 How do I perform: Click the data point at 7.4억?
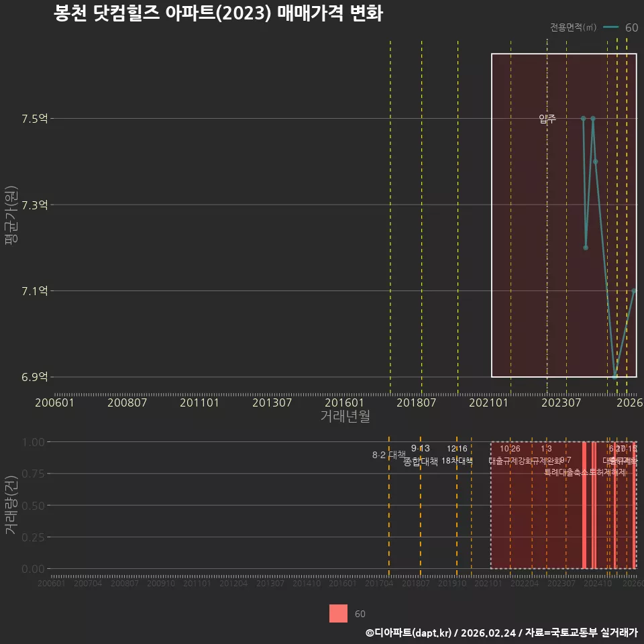point(596,162)
